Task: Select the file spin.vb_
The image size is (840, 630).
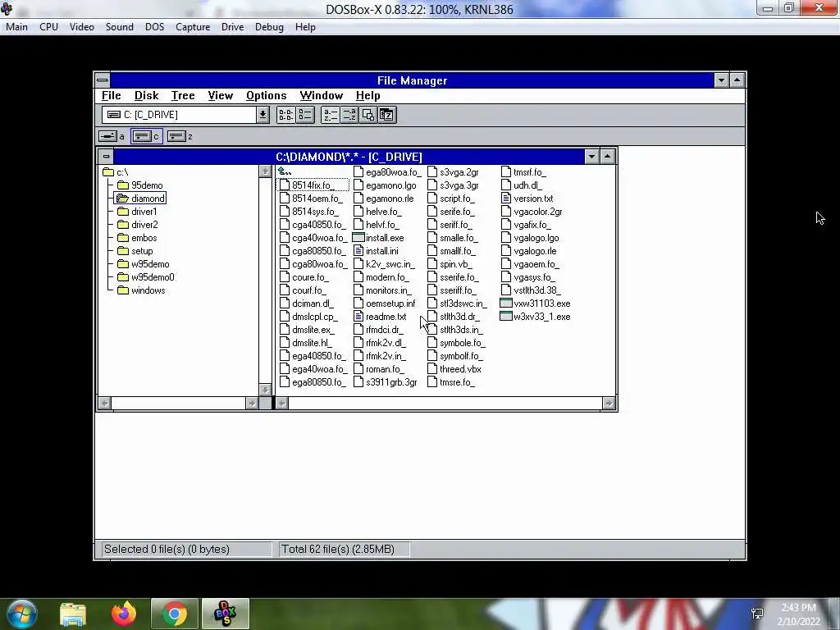Action: point(450,264)
